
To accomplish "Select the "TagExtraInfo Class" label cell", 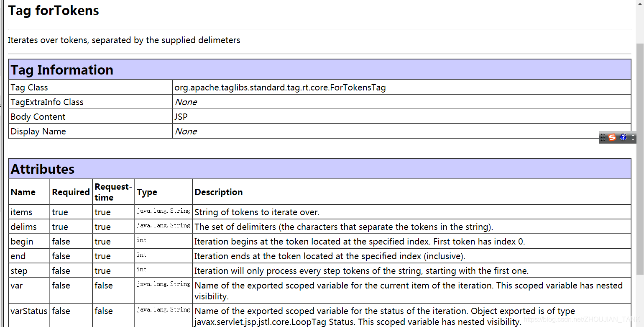I will [x=90, y=102].
